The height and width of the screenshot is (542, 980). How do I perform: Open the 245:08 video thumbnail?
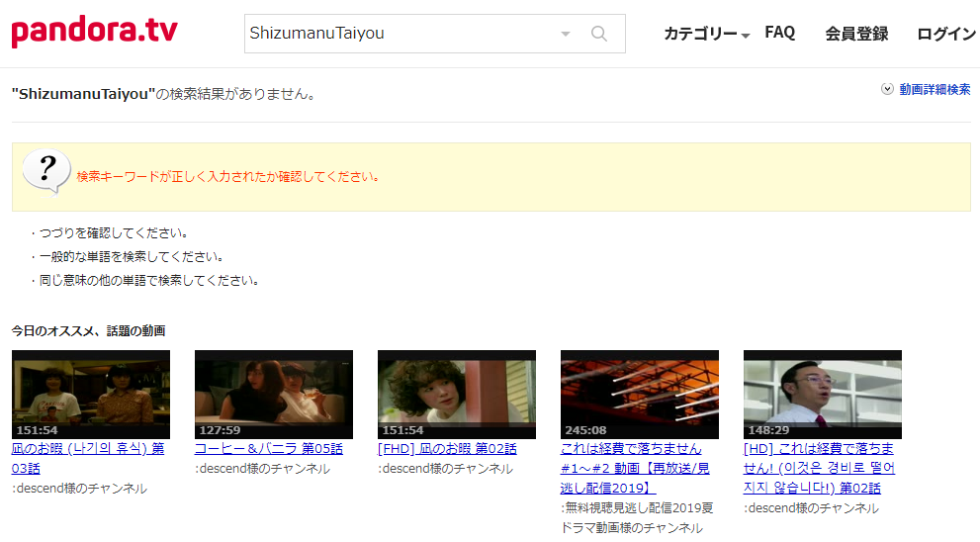tap(640, 395)
